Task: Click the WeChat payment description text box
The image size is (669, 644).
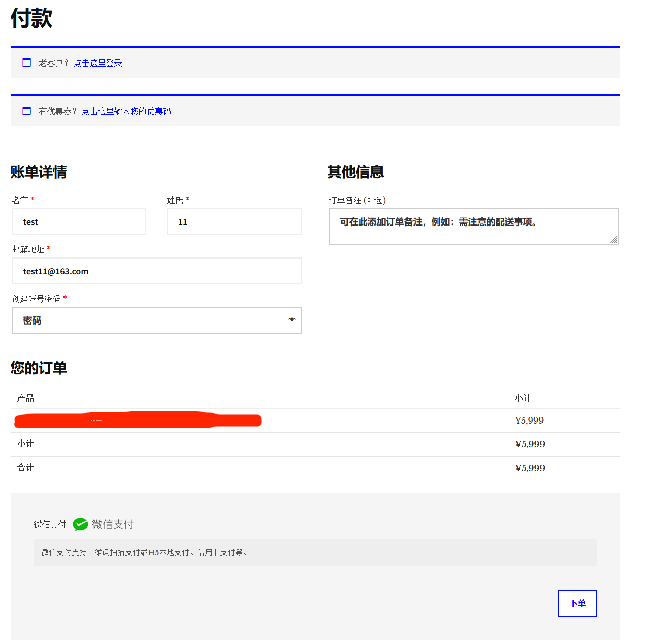Action: click(315, 553)
